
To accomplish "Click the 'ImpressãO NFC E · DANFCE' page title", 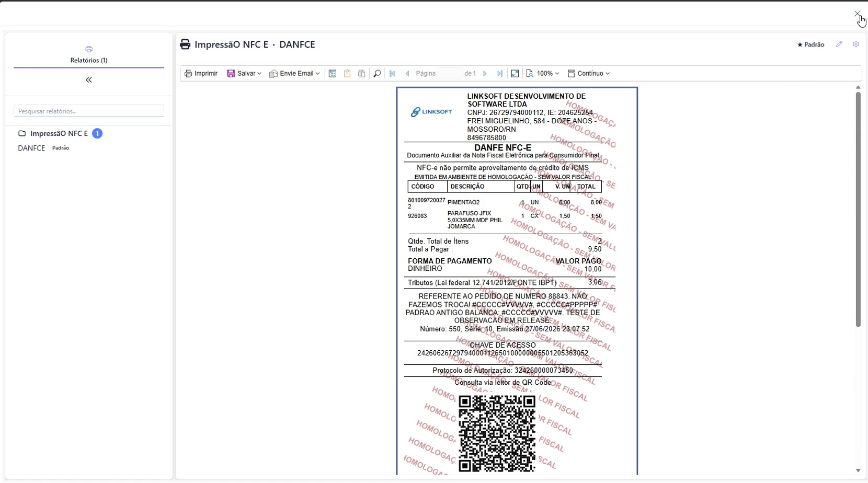I will (255, 44).
